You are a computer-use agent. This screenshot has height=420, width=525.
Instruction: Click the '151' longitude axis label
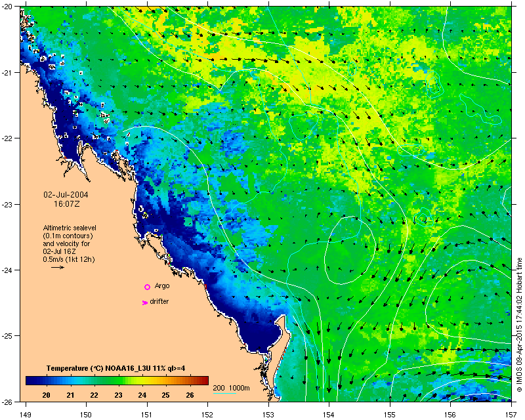(147, 415)
